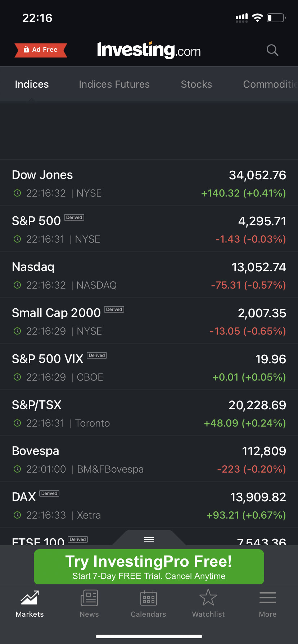This screenshot has height=644, width=298.
Task: Tap the search magnifier icon
Action: 272,50
